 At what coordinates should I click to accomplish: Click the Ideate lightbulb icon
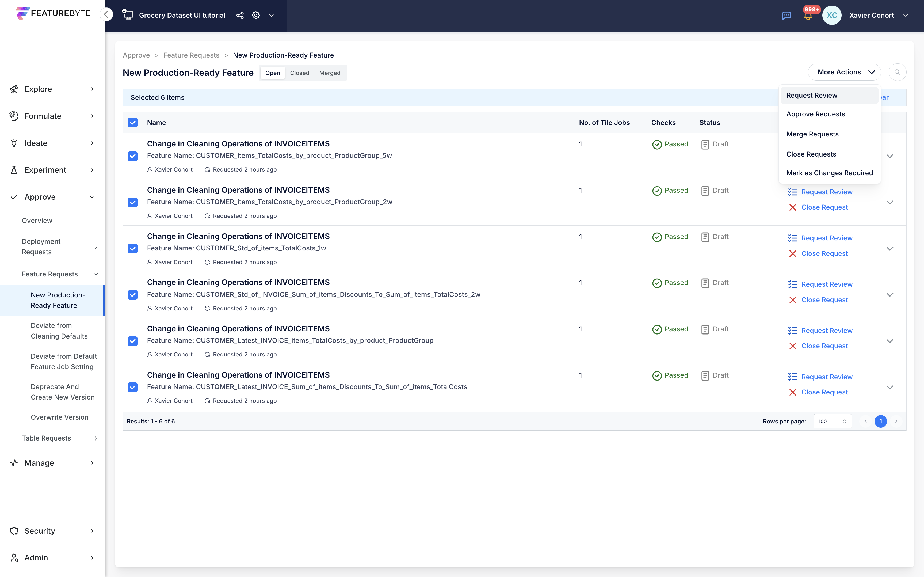14,143
